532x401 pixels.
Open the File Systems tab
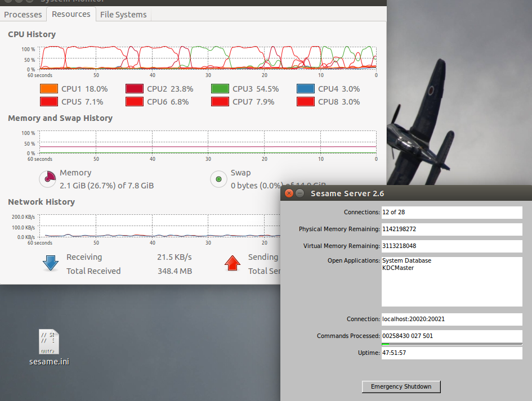(123, 15)
